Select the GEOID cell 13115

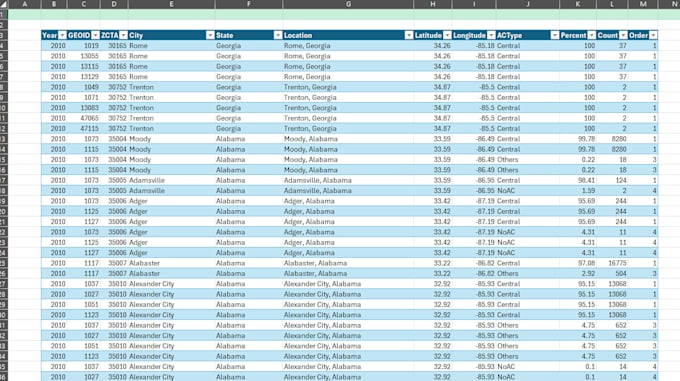click(x=83, y=66)
